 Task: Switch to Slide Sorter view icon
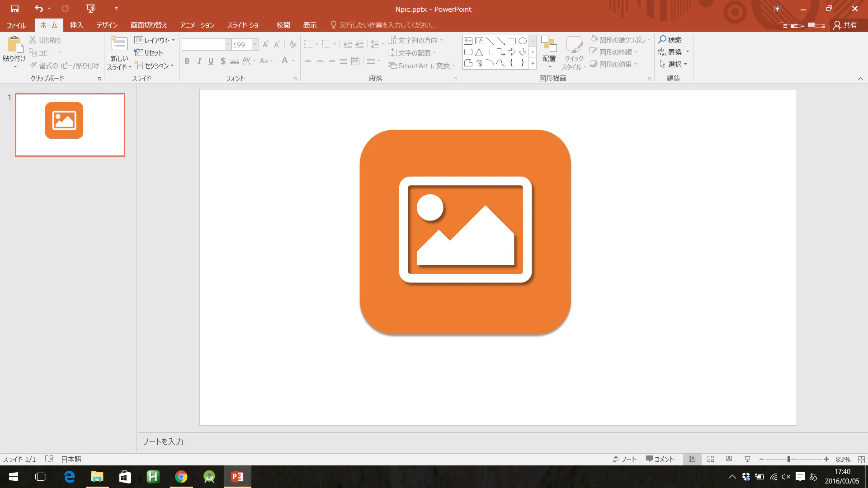711,459
